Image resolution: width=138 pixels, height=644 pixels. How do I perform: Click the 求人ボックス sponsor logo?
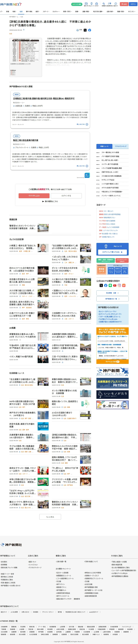tap(87, 175)
